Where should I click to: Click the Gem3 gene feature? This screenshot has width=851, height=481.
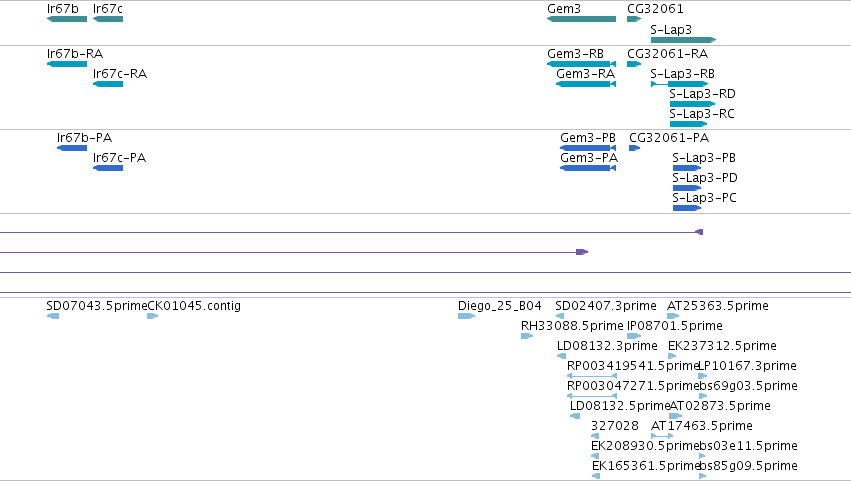tap(581, 19)
